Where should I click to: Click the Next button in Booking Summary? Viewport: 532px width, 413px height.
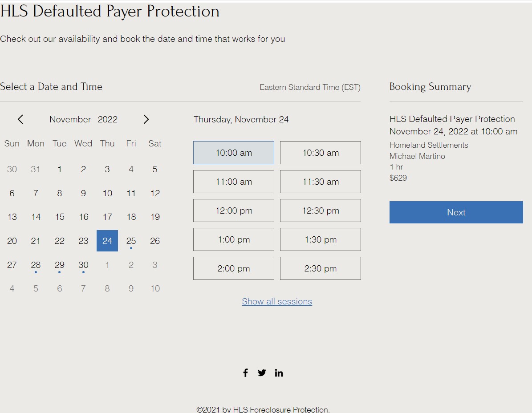pyautogui.click(x=456, y=212)
